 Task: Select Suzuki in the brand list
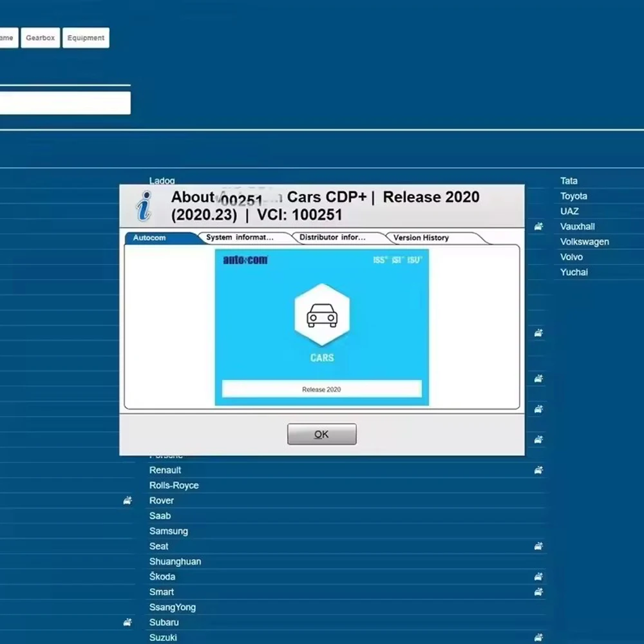163,638
